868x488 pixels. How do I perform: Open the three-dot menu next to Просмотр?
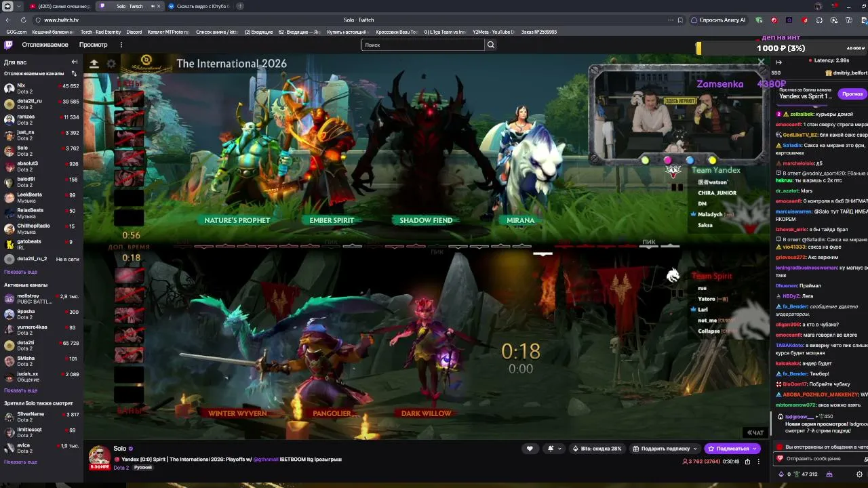121,45
